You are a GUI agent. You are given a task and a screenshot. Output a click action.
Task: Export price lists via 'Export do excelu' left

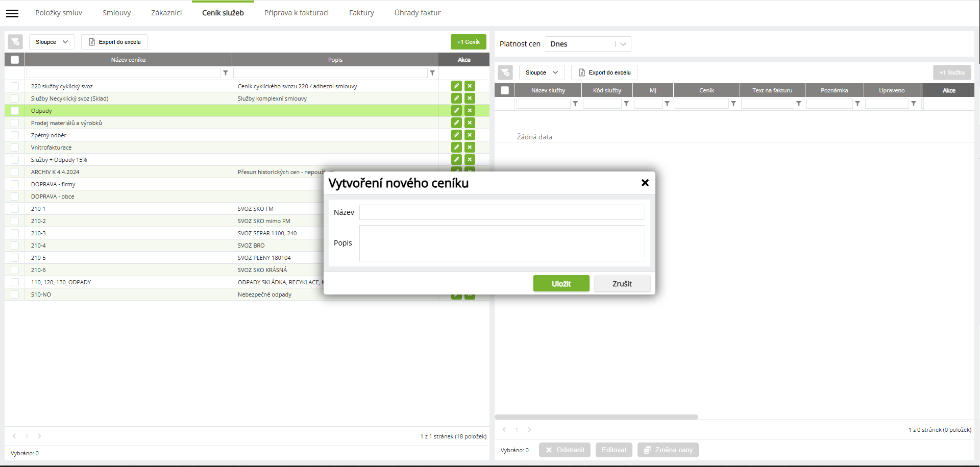click(114, 42)
